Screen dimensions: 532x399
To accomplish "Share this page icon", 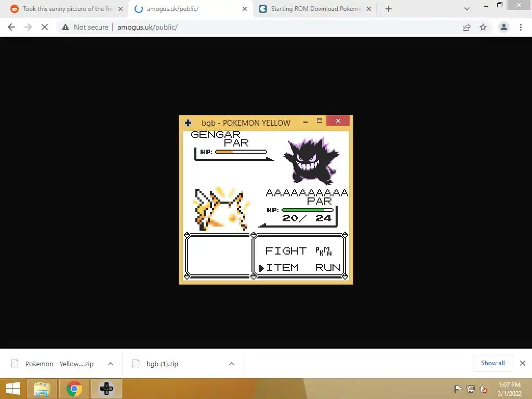I will click(x=467, y=27).
